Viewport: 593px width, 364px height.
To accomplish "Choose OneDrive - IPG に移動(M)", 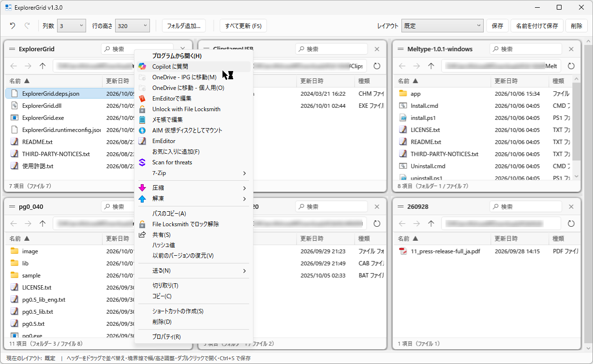I will click(x=193, y=77).
